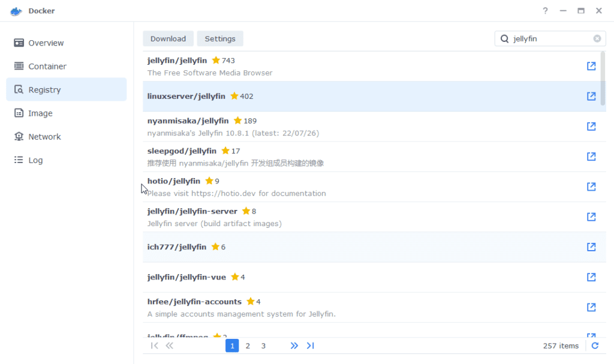Open external link for nyanmisaka/jellyfin
Screen dimensions: 614x364
(591, 127)
